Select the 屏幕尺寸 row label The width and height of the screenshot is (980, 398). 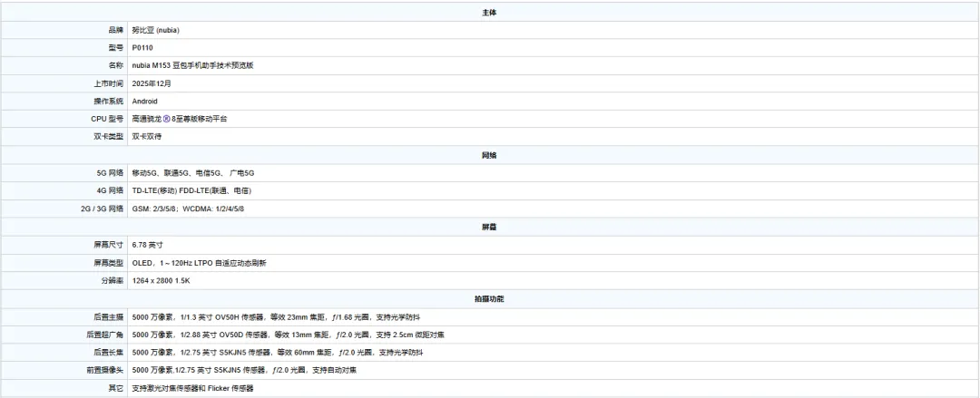[x=108, y=245]
